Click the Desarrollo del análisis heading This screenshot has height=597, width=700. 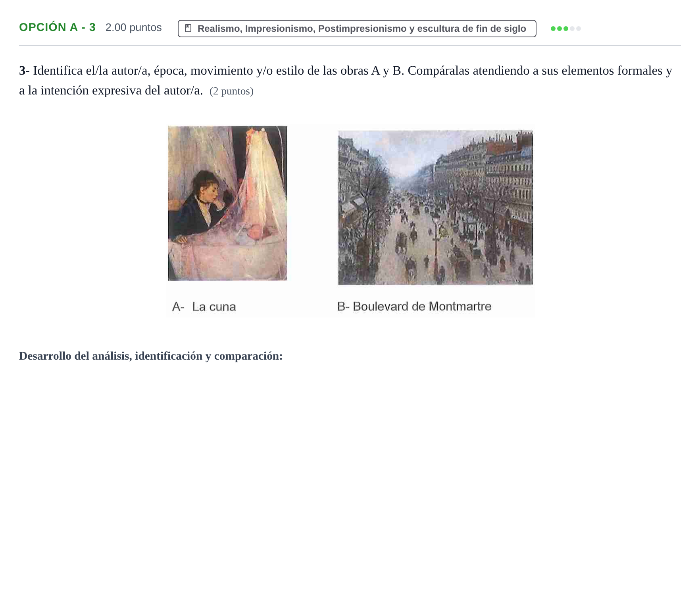click(151, 356)
